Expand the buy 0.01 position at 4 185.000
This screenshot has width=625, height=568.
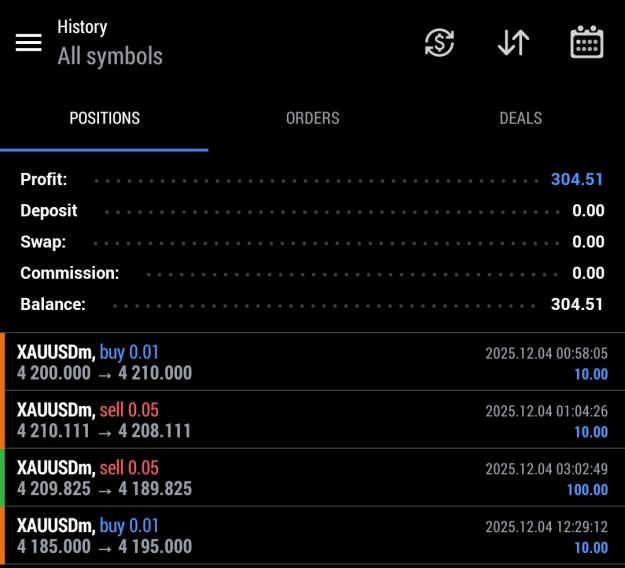(312, 535)
